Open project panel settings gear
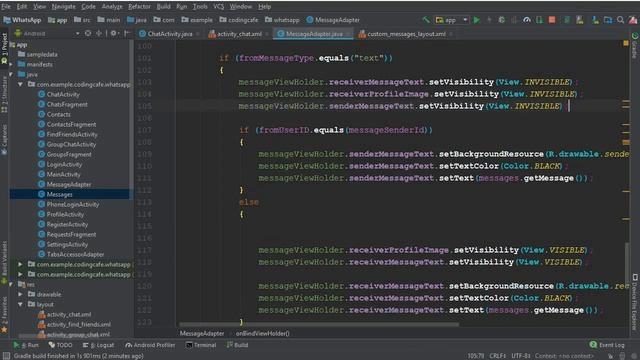 [x=113, y=33]
